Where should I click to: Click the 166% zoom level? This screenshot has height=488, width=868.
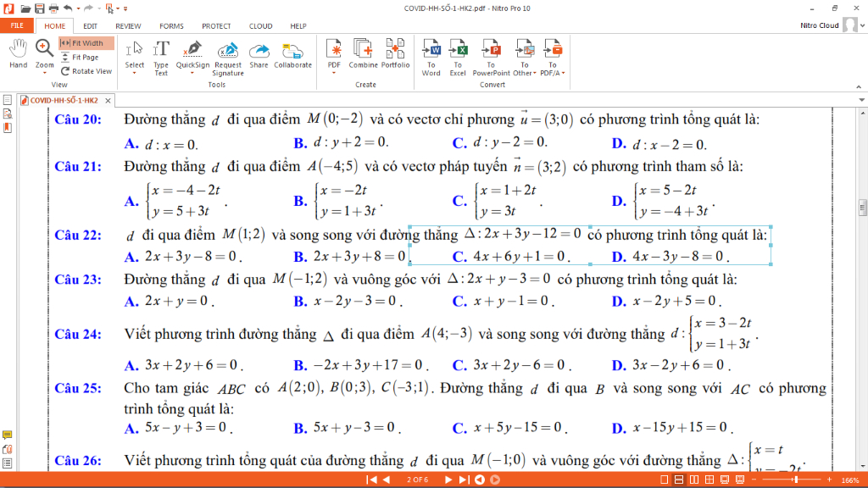[850, 480]
